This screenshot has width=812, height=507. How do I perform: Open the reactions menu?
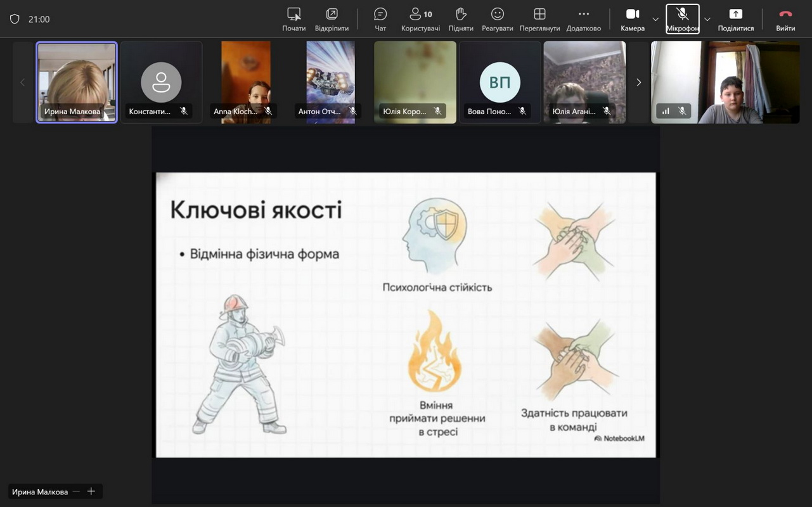pos(497,19)
